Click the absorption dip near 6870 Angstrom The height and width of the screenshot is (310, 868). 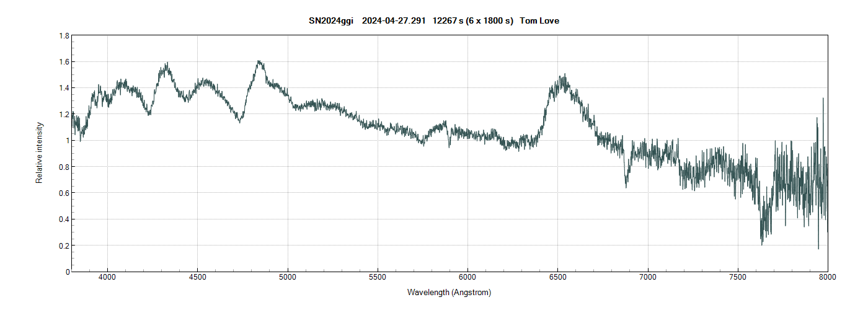(x=626, y=186)
